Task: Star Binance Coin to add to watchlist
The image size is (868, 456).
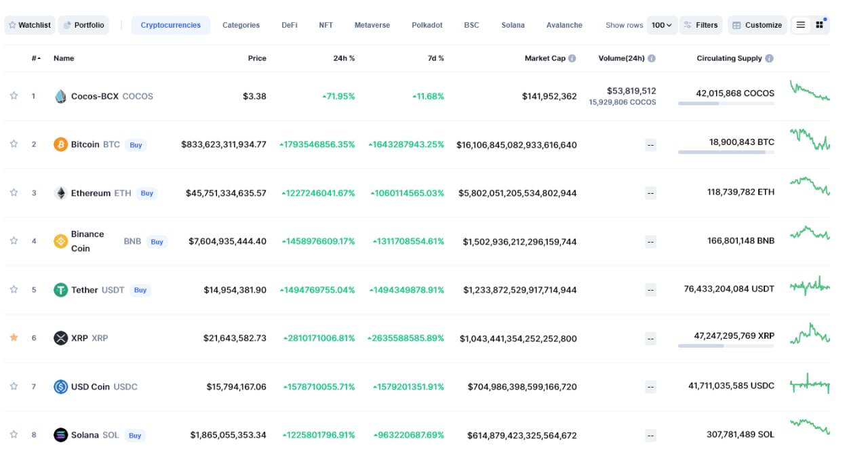Action: [14, 241]
